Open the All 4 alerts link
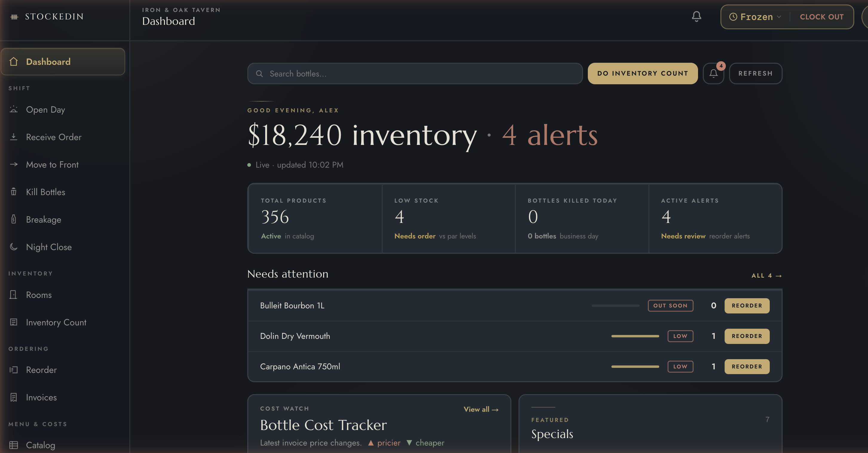 tap(766, 276)
